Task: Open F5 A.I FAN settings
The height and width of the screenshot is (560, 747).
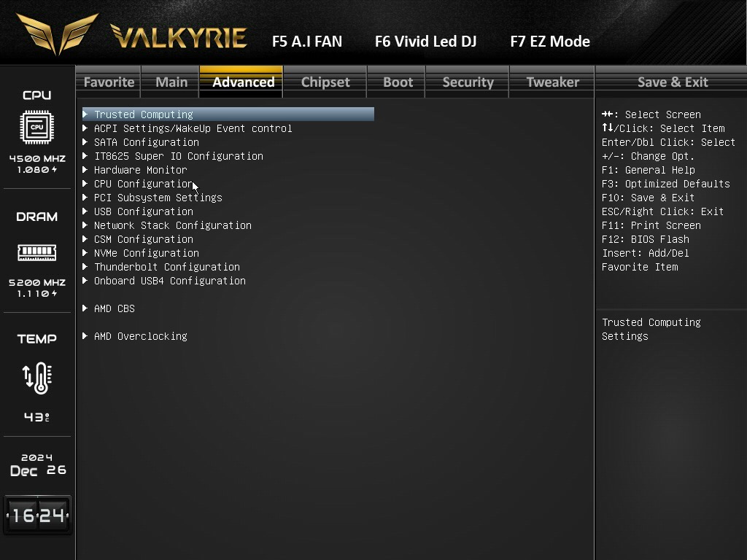Action: pos(307,42)
